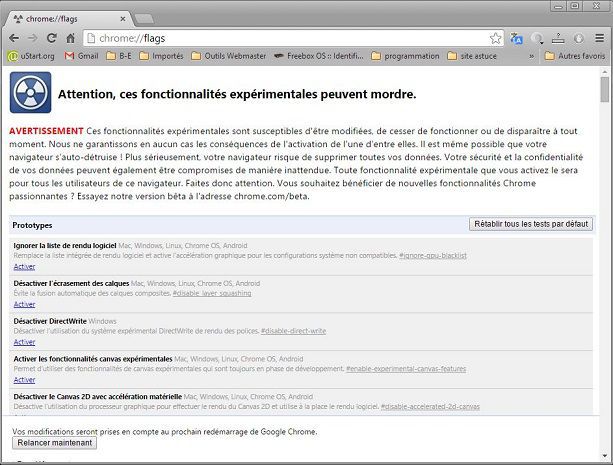Open the Importés bookmark folder

pyautogui.click(x=161, y=56)
